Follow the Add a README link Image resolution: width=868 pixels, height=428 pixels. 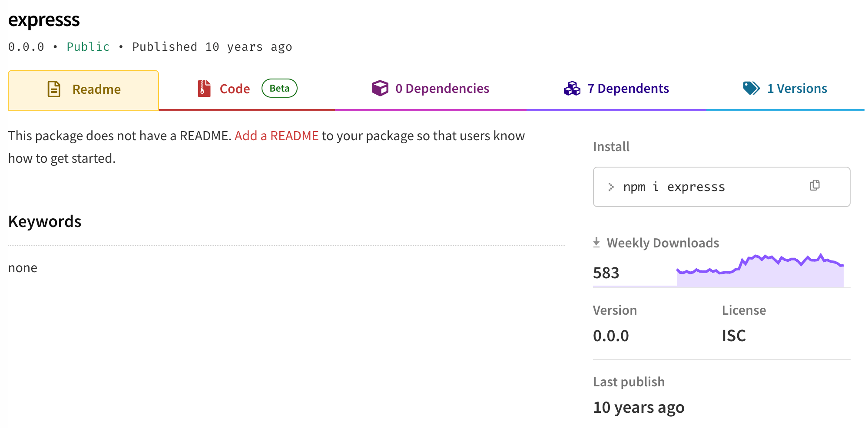(277, 136)
